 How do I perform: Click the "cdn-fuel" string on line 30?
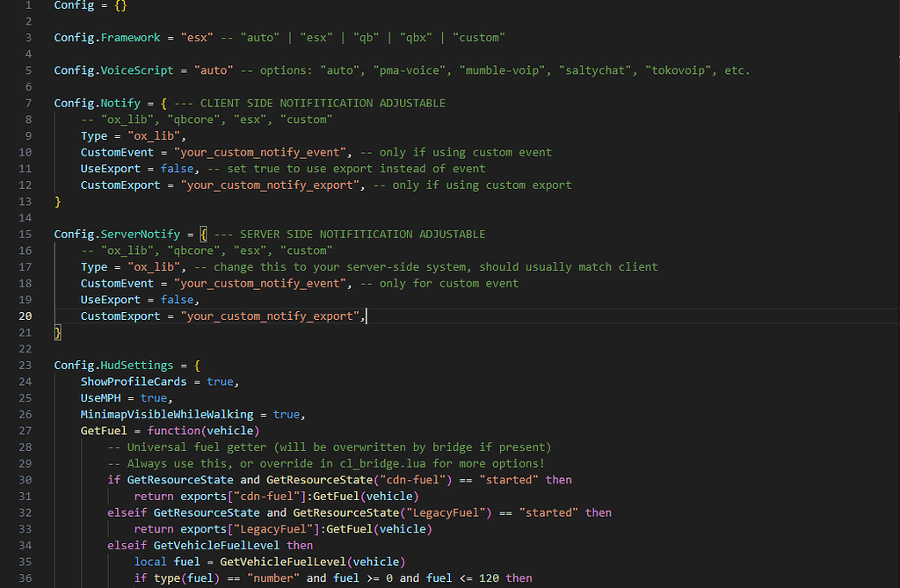[413, 480]
